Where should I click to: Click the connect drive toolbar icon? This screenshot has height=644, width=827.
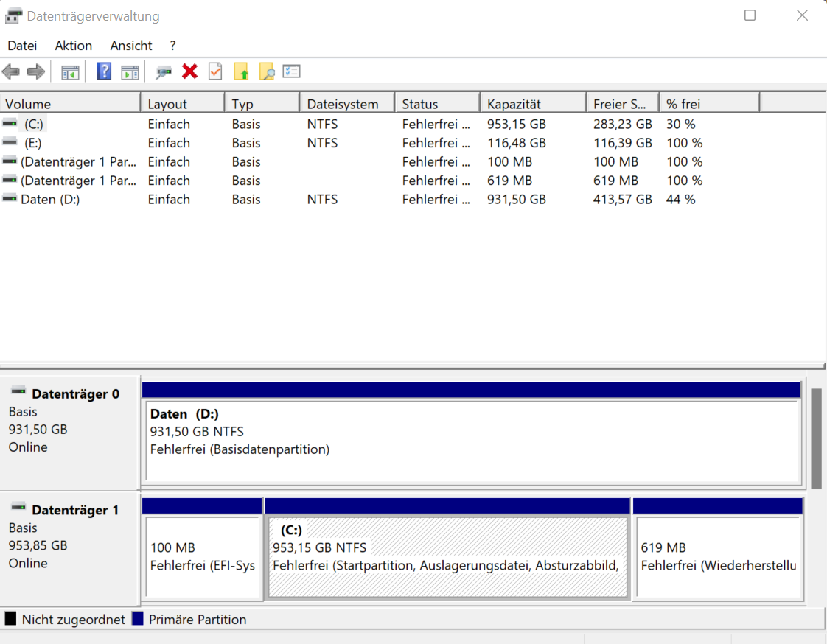[x=164, y=71]
